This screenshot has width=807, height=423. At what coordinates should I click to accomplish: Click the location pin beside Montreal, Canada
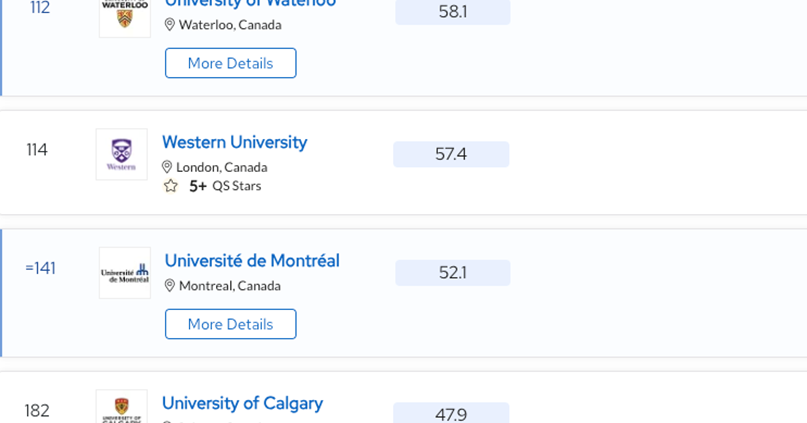point(169,286)
